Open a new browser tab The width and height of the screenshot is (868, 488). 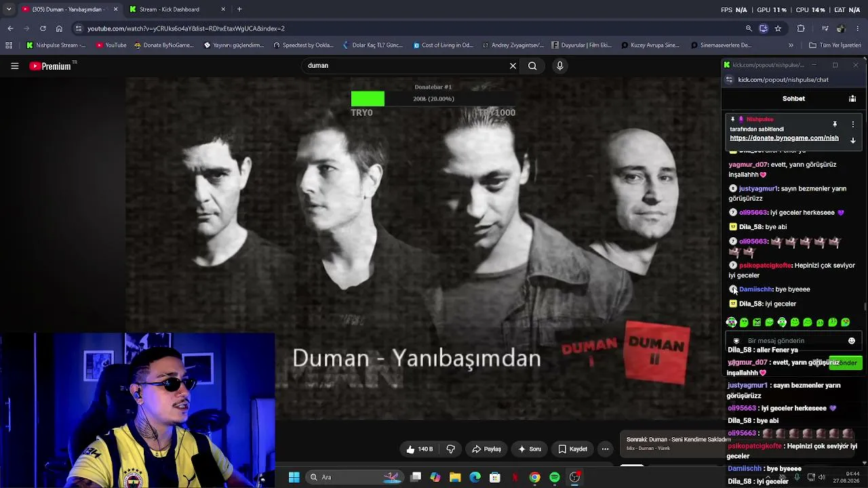[239, 9]
